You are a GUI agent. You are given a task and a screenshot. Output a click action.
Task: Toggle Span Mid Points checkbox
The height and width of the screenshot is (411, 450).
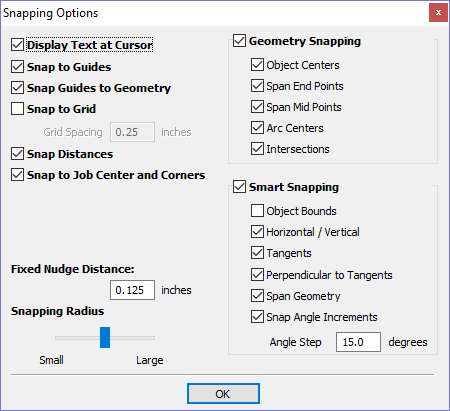(x=257, y=107)
